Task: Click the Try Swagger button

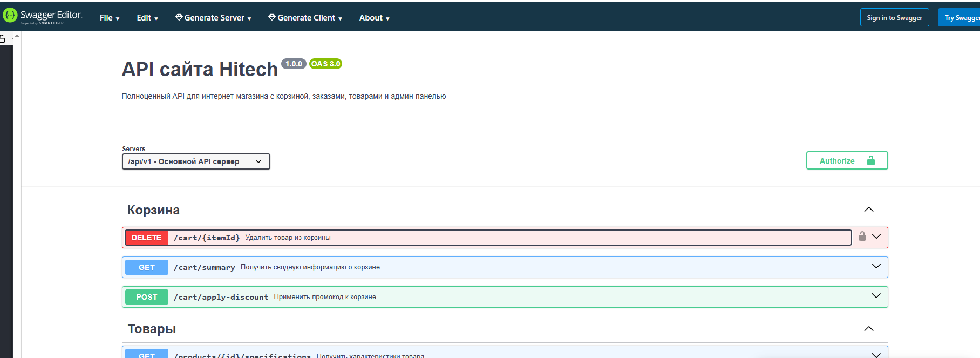Action: (x=959, y=17)
